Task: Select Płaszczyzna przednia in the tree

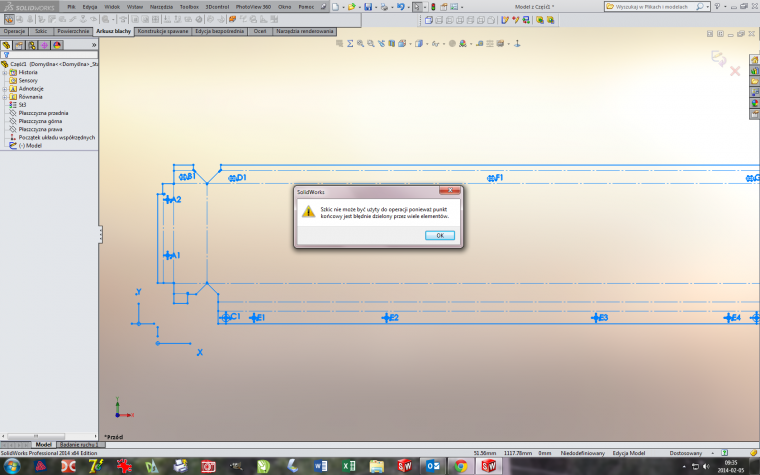Action: [x=43, y=113]
